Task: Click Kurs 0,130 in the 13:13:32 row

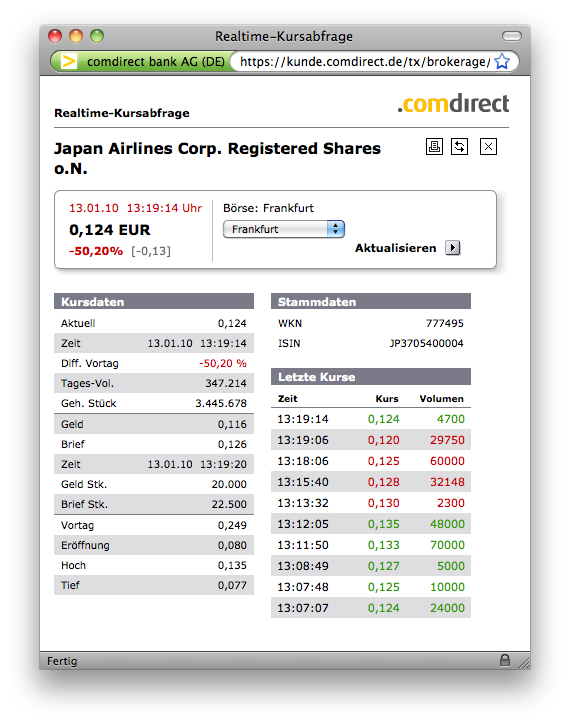Action: 383,503
